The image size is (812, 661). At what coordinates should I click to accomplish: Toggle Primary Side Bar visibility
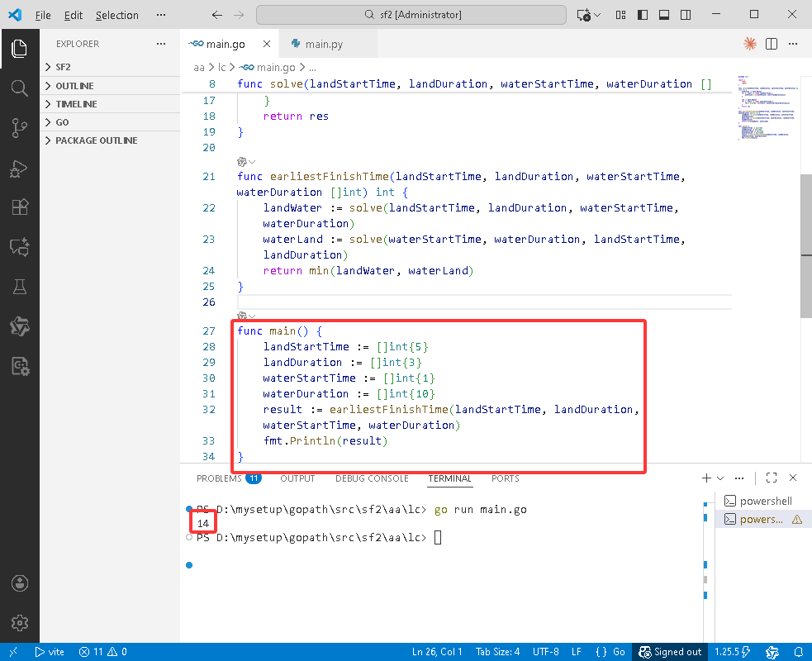pyautogui.click(x=642, y=15)
